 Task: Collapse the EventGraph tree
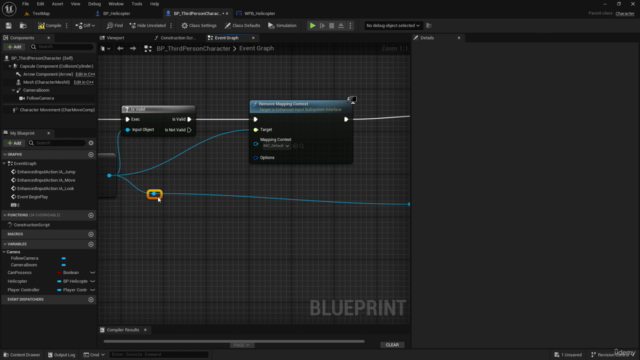pyautogui.click(x=4, y=163)
